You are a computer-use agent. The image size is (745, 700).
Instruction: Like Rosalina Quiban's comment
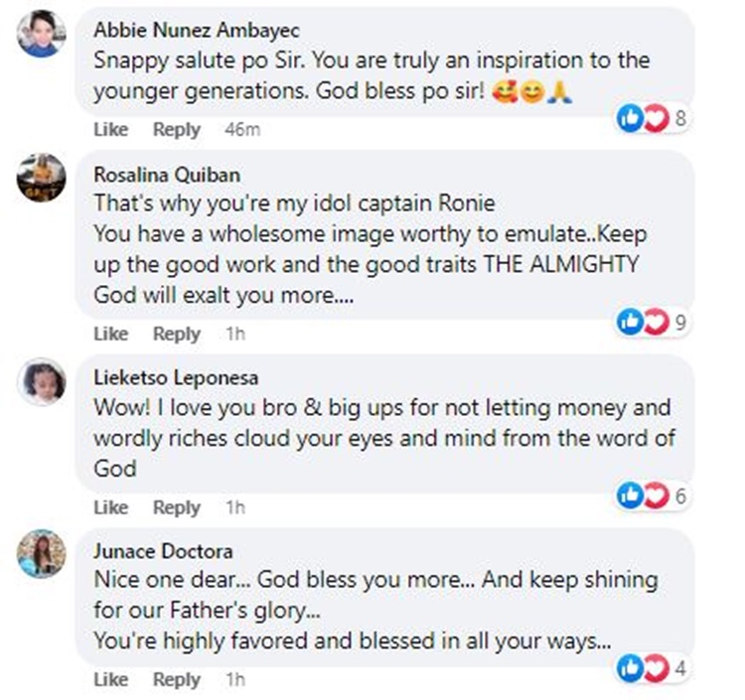coord(111,335)
